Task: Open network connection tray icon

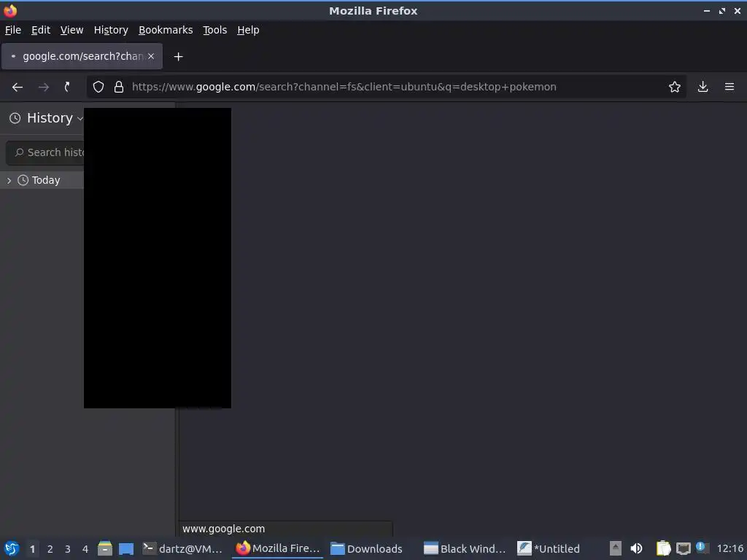Action: pos(683,548)
